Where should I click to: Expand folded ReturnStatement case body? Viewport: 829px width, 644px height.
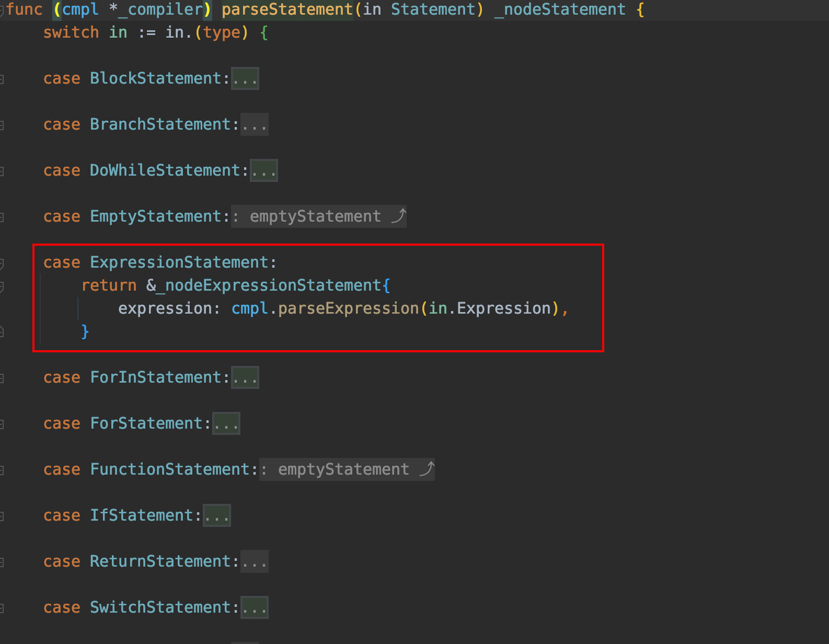click(254, 561)
